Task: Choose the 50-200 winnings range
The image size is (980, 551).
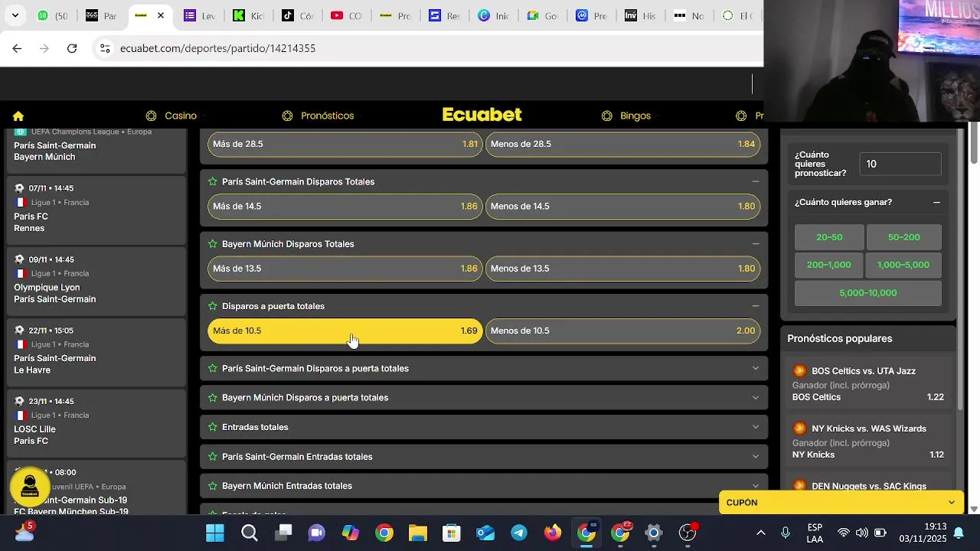Action: pos(903,237)
